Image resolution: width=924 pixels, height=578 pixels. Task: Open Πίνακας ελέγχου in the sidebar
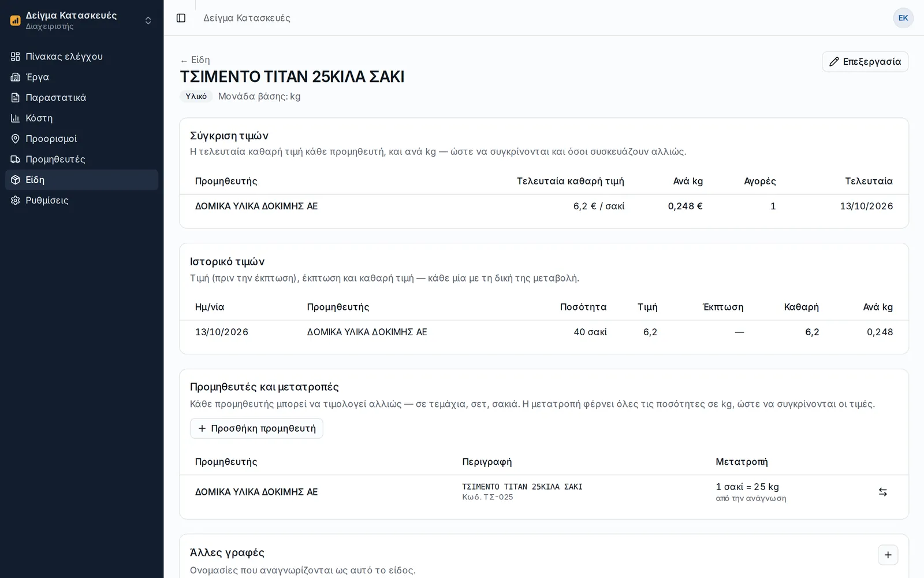(x=81, y=57)
